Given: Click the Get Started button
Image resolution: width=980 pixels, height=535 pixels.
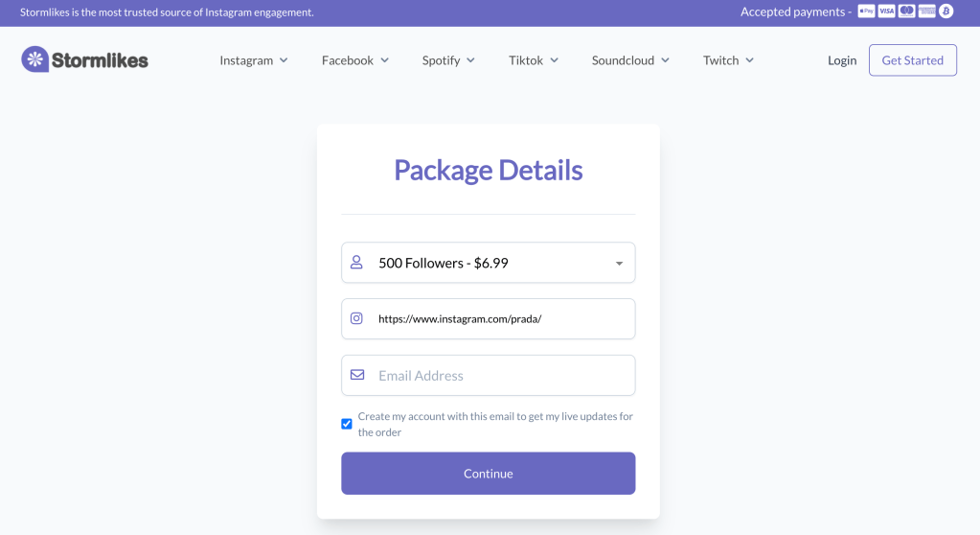Looking at the screenshot, I should click(912, 60).
